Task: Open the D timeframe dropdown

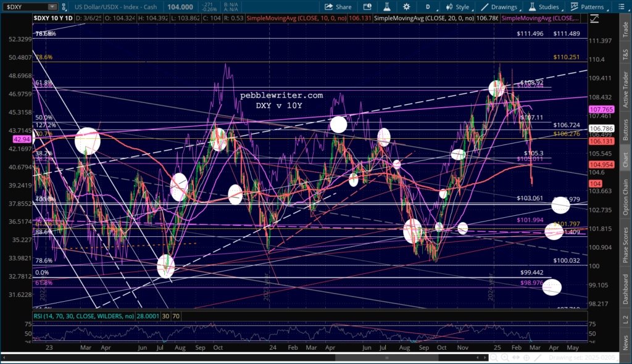Action: pyautogui.click(x=430, y=7)
